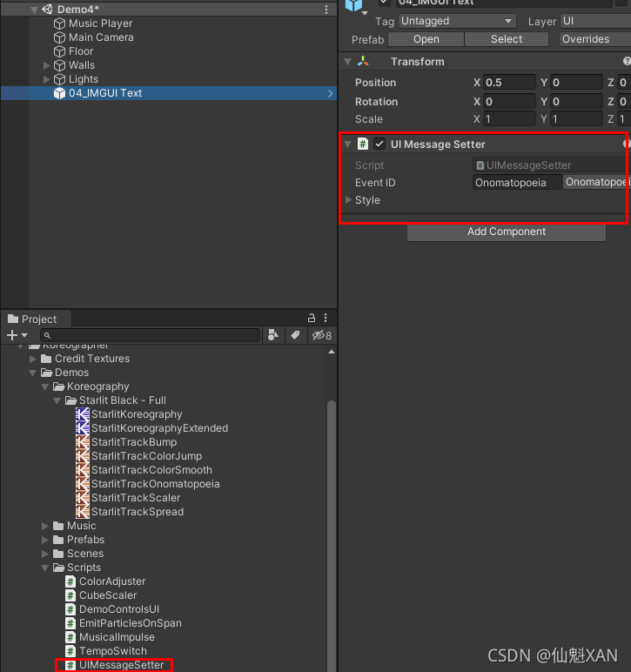
Task: Click the Floor object cube icon
Action: pyautogui.click(x=59, y=51)
